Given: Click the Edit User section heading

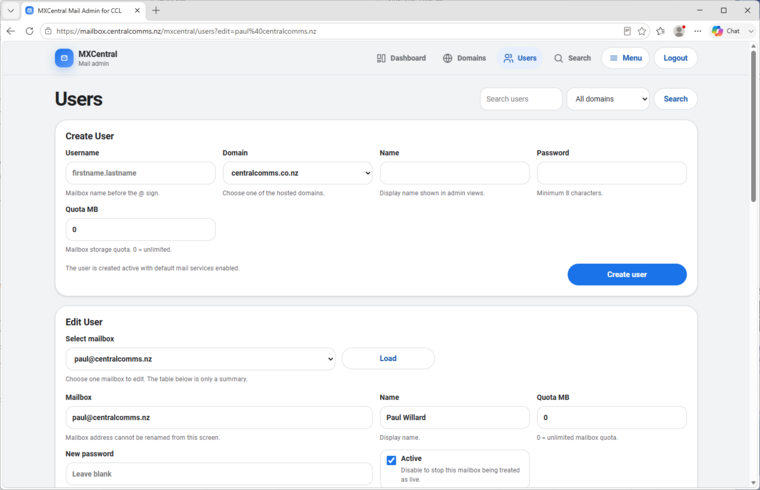Looking at the screenshot, I should (84, 322).
